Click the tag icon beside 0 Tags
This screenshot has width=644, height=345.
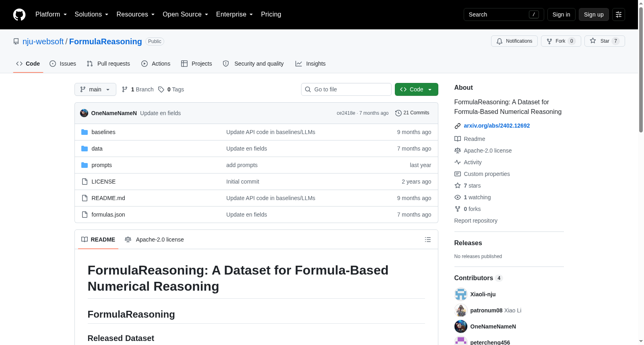[x=161, y=89]
